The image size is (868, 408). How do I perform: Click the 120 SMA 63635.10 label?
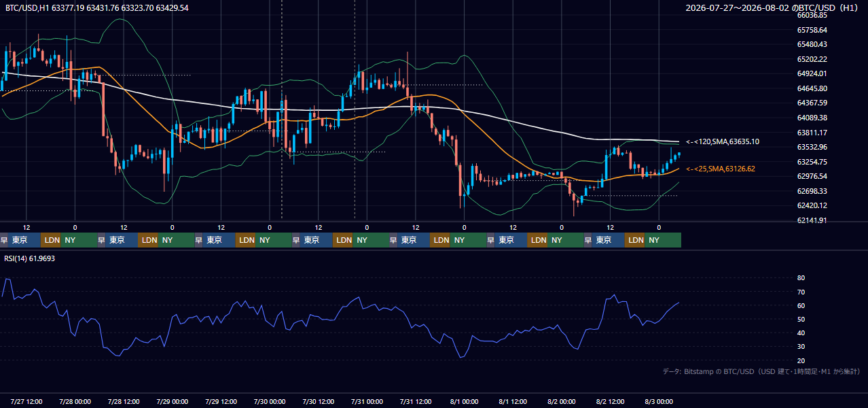723,141
